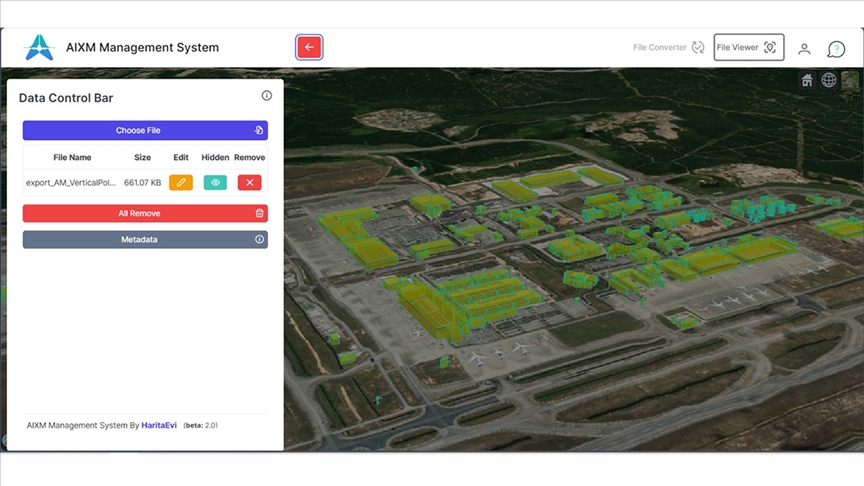Click the AIXM logo in the header
Screen dimensions: 864x486
pos(39,47)
